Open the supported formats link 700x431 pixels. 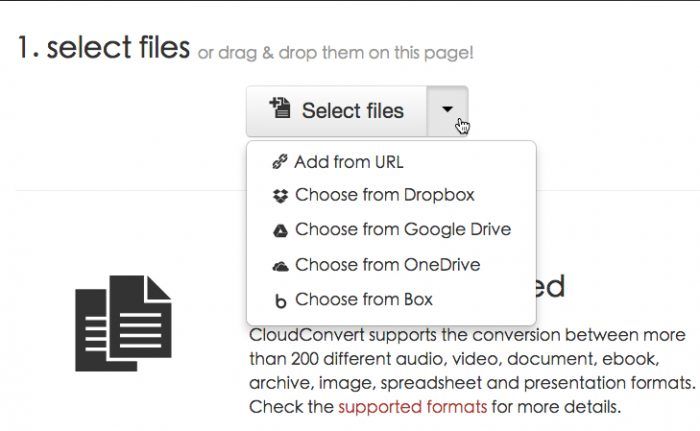(412, 407)
